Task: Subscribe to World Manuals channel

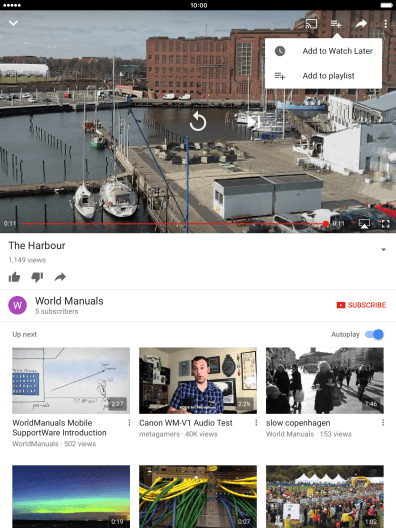Action: [x=361, y=305]
